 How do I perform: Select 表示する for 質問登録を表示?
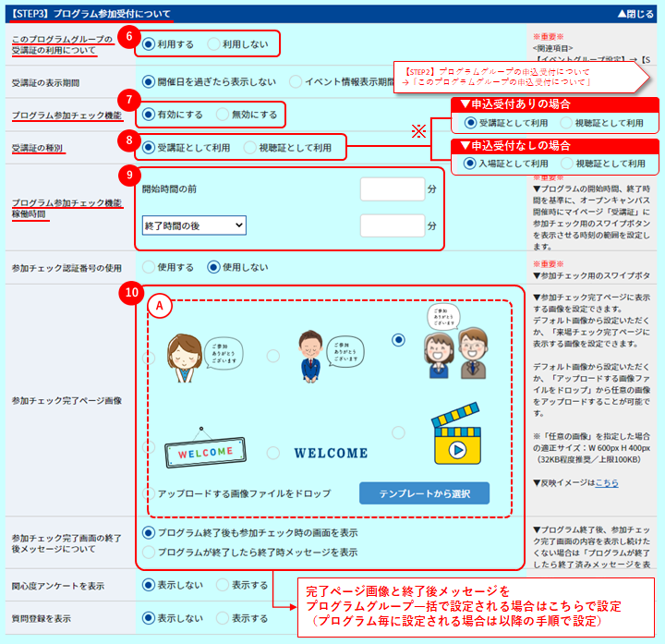point(223,618)
